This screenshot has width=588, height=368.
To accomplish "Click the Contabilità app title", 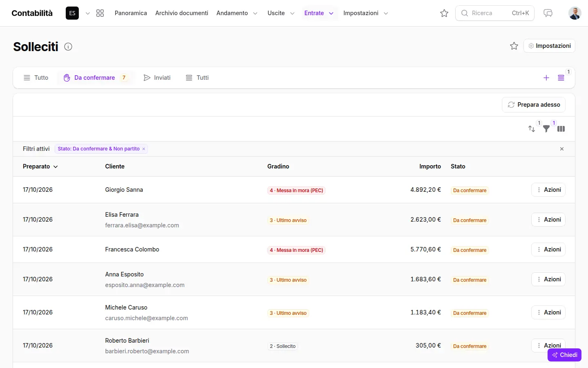I will point(32,13).
